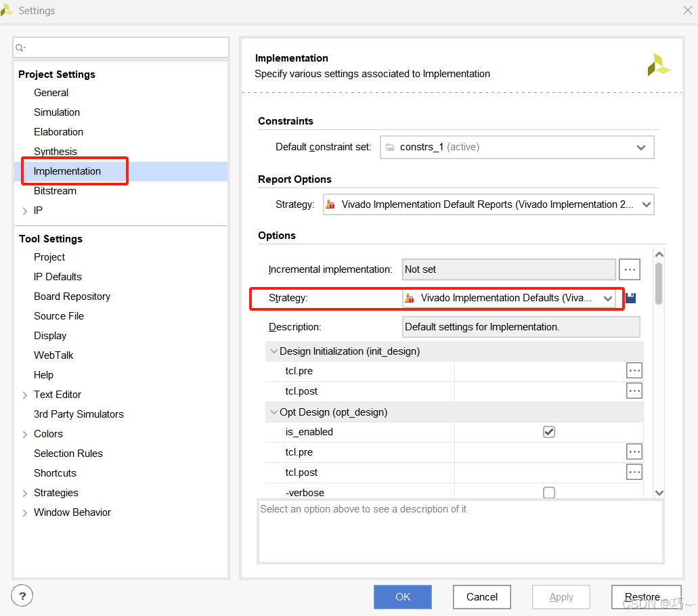Viewport: 698px width, 616px height.
Task: Select Help in Tool Settings tree
Action: point(43,375)
